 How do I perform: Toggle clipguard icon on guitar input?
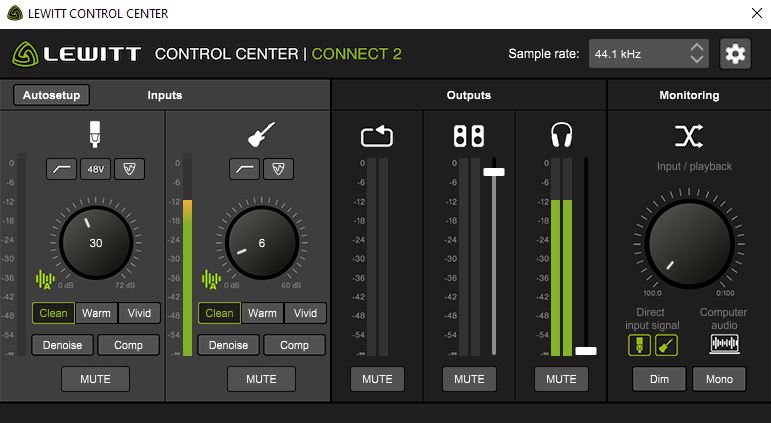(x=278, y=169)
